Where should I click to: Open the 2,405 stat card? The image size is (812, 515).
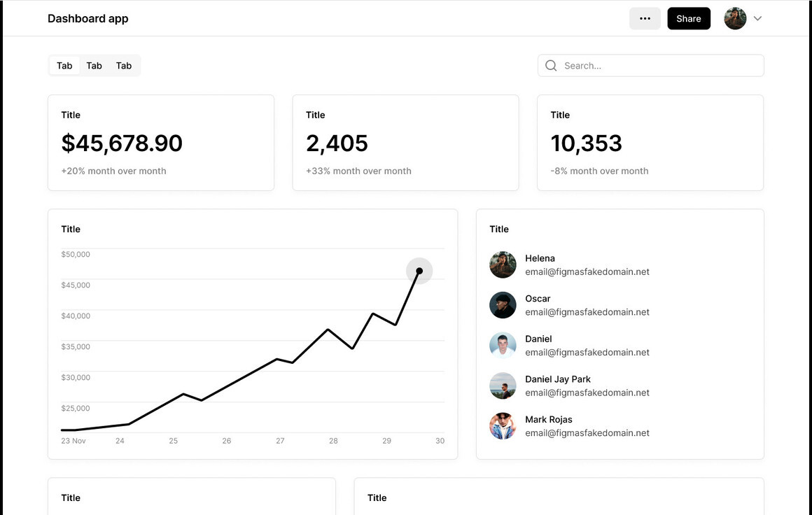coord(405,143)
